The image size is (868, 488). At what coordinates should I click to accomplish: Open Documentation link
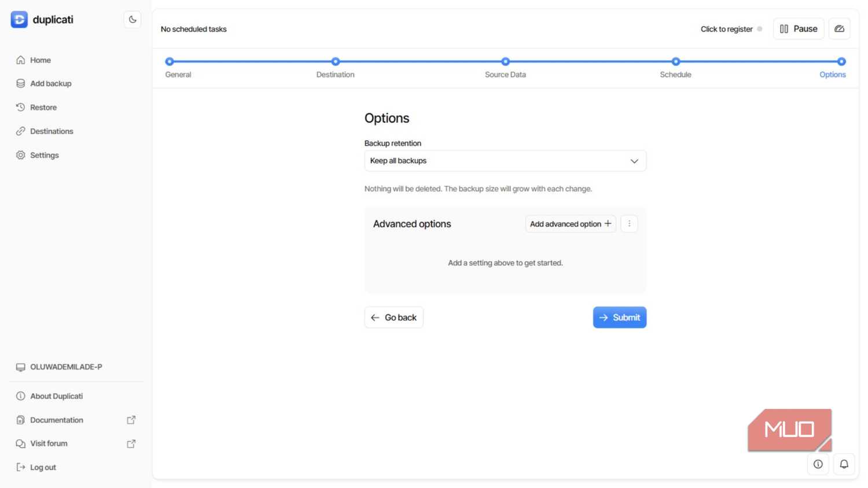click(x=57, y=420)
